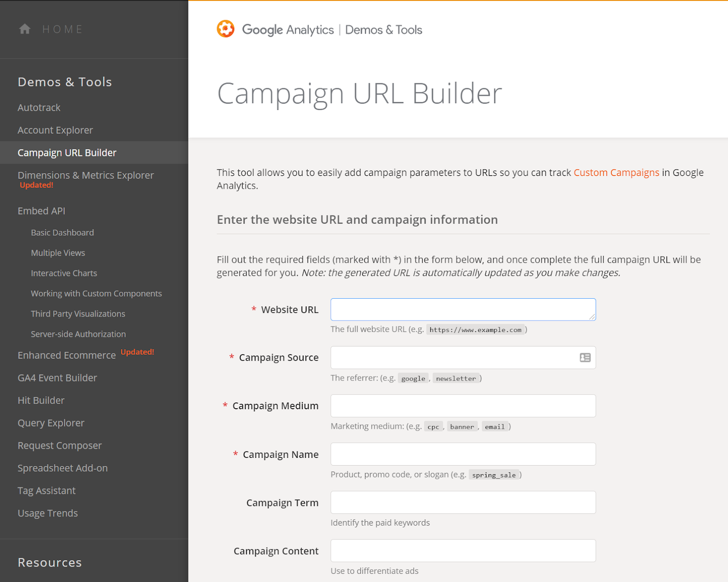This screenshot has width=728, height=582.
Task: Open the HOME link in sidebar
Action: (x=63, y=29)
